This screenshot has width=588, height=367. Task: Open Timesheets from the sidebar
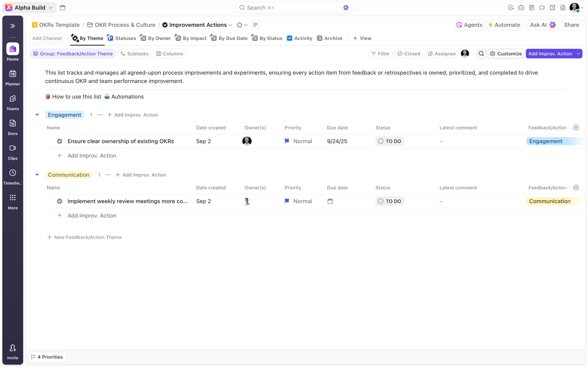(x=13, y=177)
